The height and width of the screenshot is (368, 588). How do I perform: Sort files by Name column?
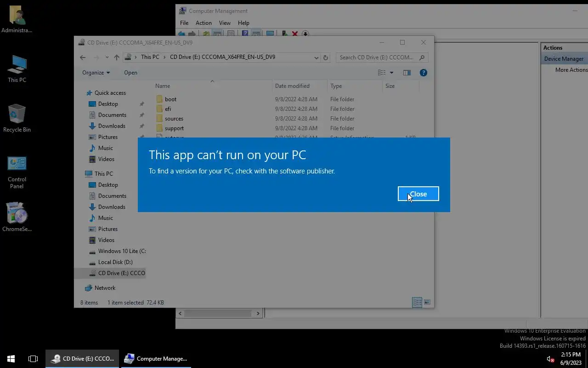[212, 86]
